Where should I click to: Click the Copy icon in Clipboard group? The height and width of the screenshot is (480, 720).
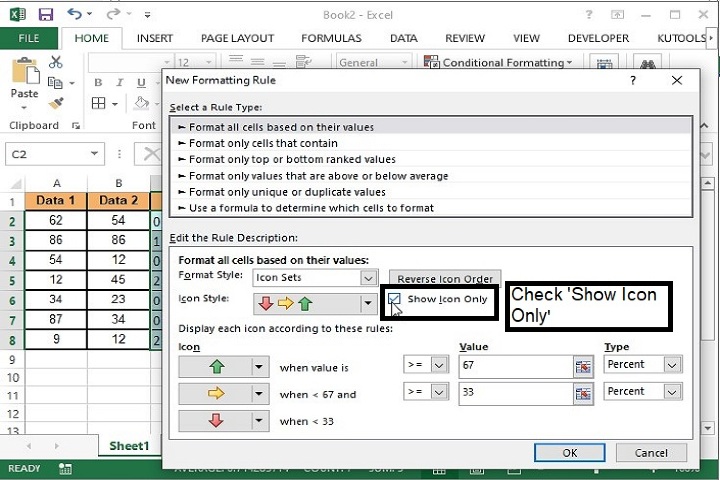coord(56,83)
